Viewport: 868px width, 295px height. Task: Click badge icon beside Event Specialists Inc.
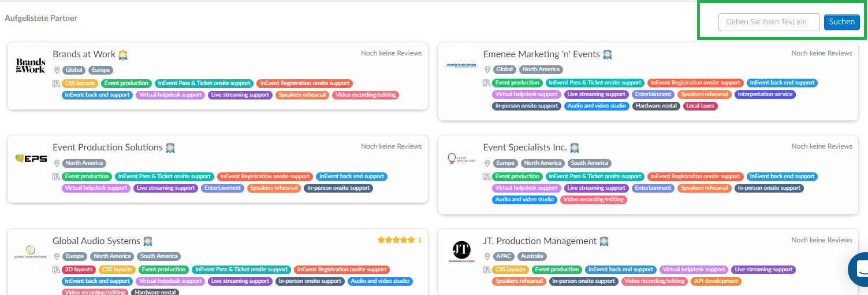tap(574, 148)
